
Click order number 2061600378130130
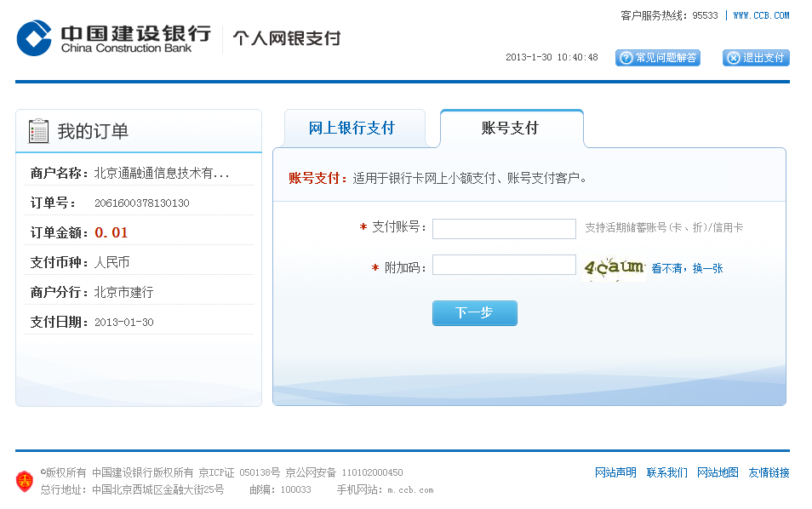142,203
